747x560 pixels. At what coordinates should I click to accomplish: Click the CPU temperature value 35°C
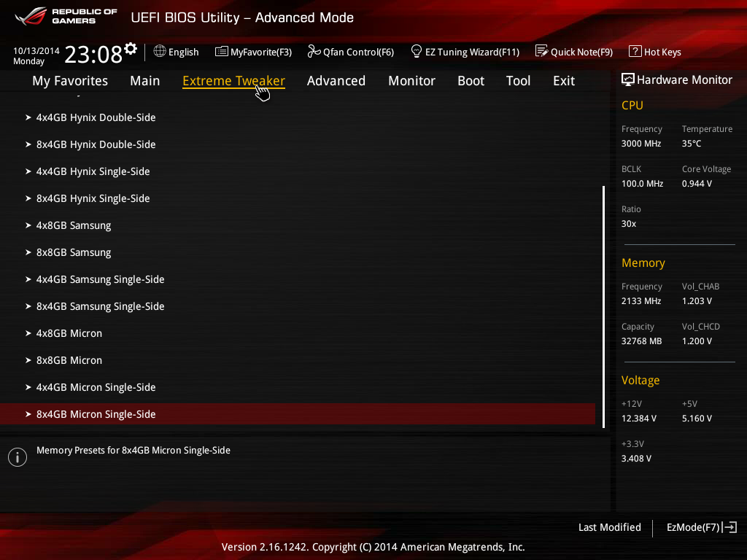coord(692,144)
